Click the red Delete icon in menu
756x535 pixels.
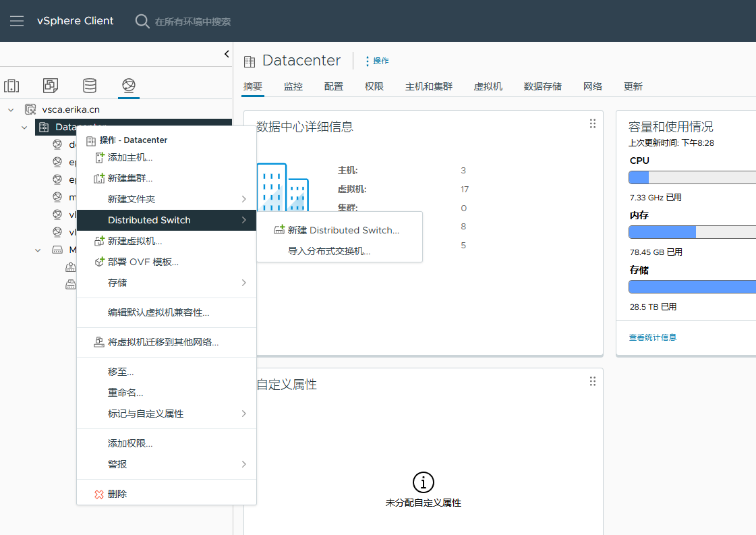(99, 494)
